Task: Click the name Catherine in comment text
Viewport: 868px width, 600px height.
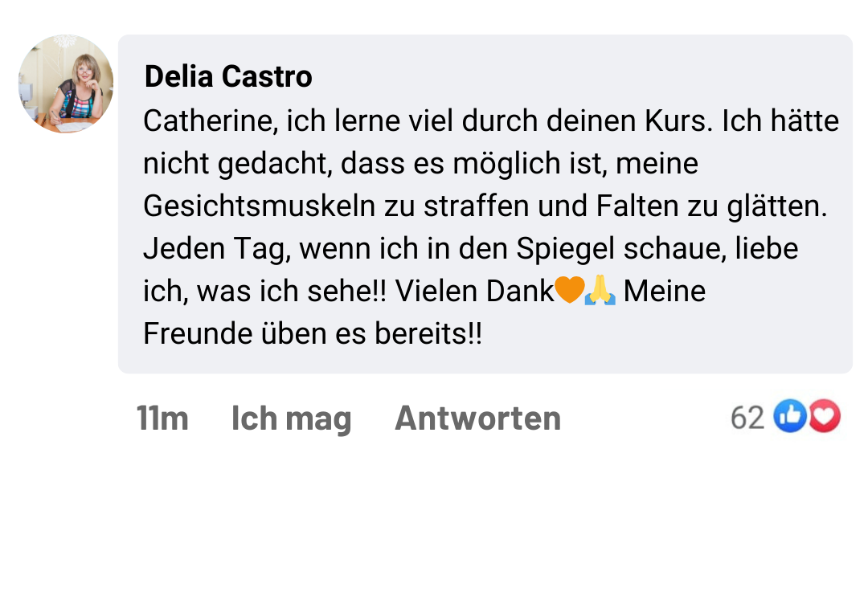Action: [x=209, y=121]
